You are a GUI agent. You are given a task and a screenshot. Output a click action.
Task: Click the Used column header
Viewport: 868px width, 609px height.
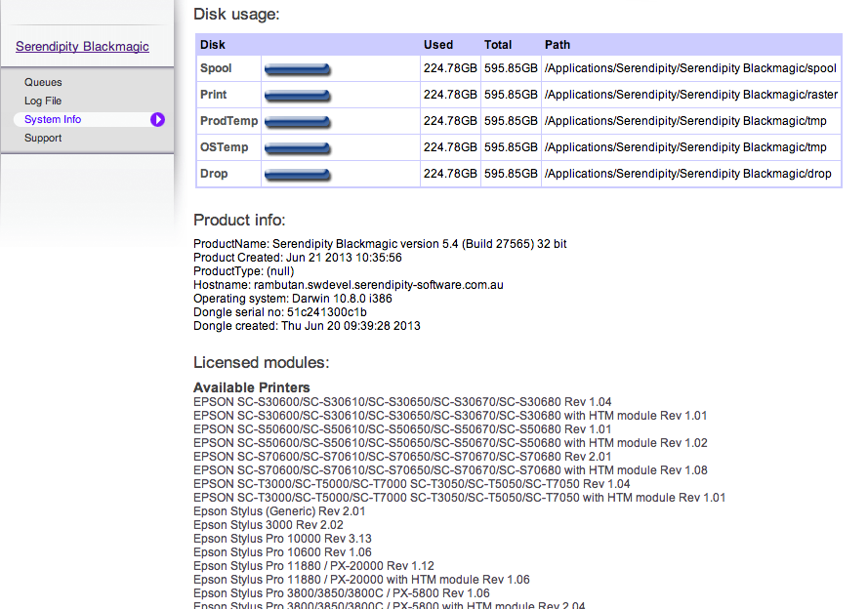[x=438, y=45]
